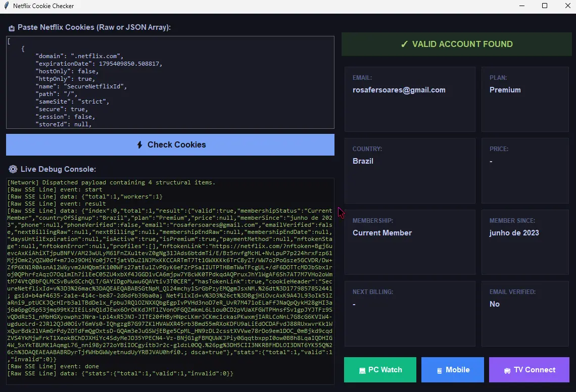The image size is (576, 392).
Task: Click the MEMBERSHIP: field label
Action: (373, 221)
